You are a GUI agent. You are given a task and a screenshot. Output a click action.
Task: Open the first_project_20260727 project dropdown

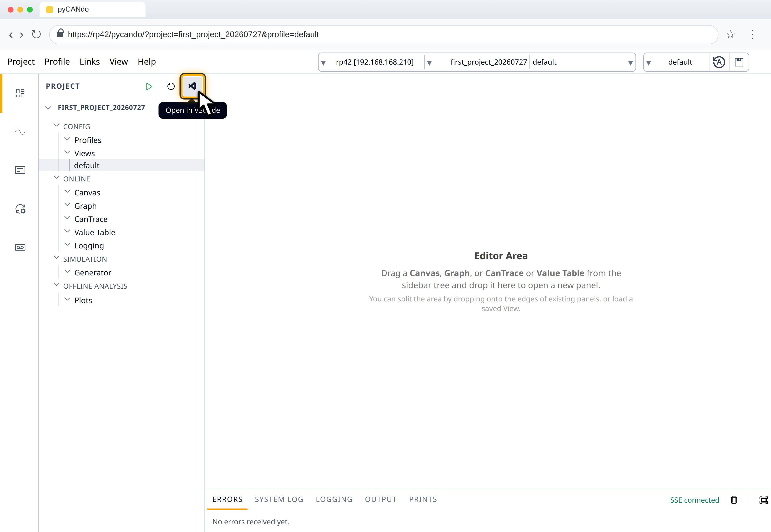coord(477,62)
